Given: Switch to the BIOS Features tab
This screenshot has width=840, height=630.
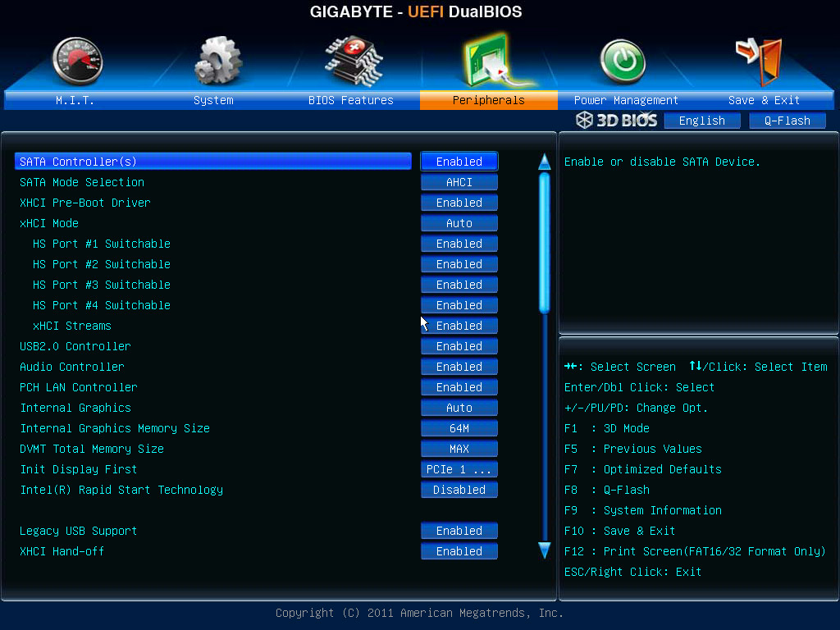Looking at the screenshot, I should pyautogui.click(x=351, y=100).
